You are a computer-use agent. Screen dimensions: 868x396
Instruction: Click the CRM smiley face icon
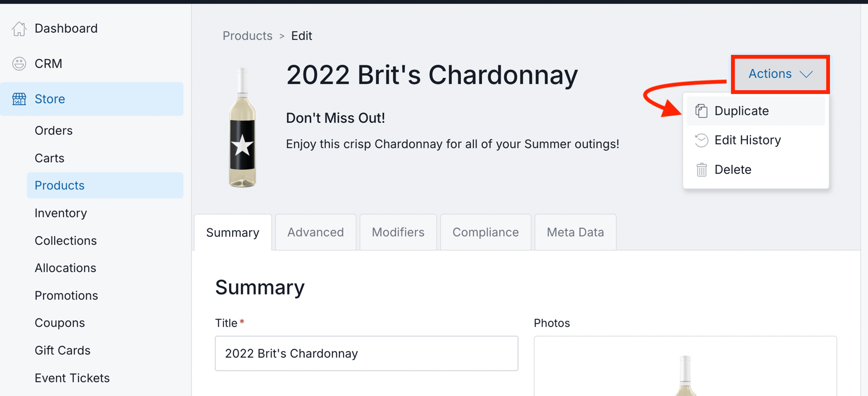coord(19,64)
